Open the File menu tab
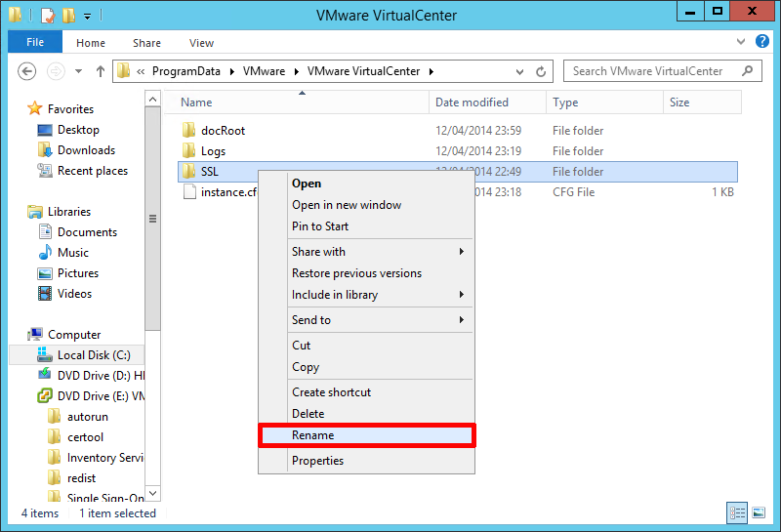Image resolution: width=781 pixels, height=532 pixels. coord(35,42)
